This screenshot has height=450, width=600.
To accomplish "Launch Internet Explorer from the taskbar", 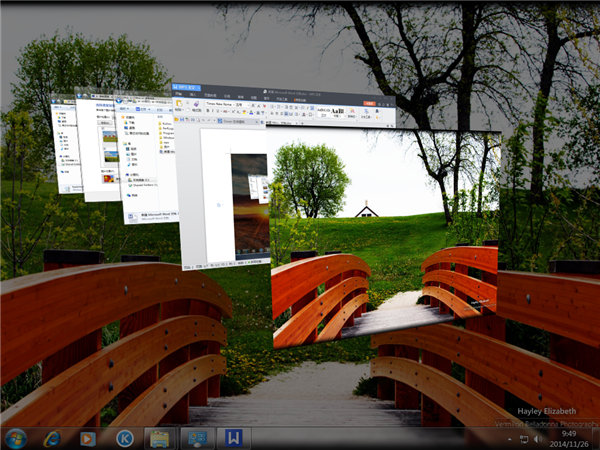I will [x=51, y=438].
